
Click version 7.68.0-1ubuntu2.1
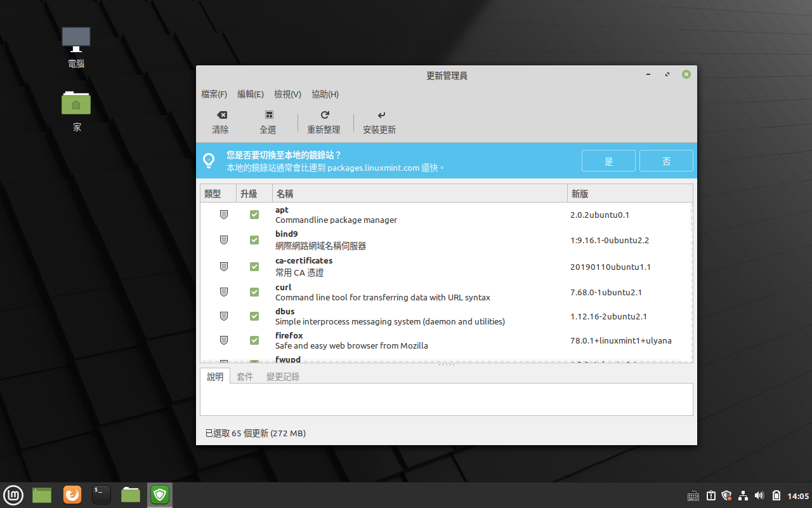606,292
